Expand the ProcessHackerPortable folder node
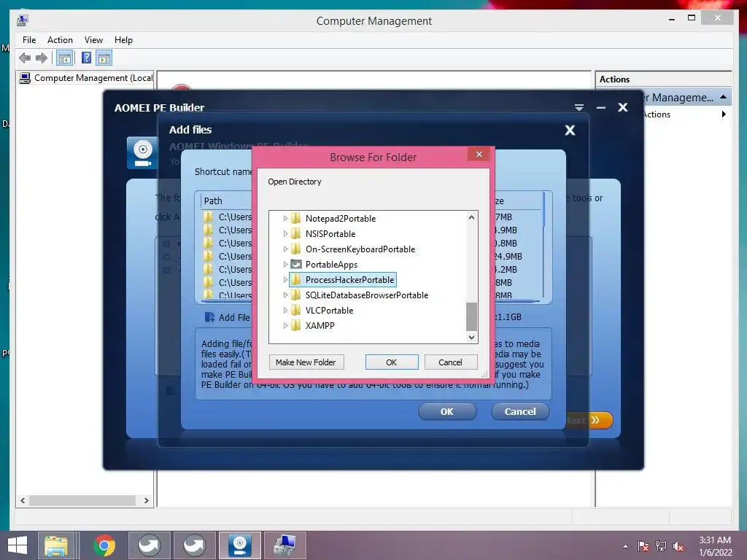Viewport: 747px width, 560px height. pos(285,279)
